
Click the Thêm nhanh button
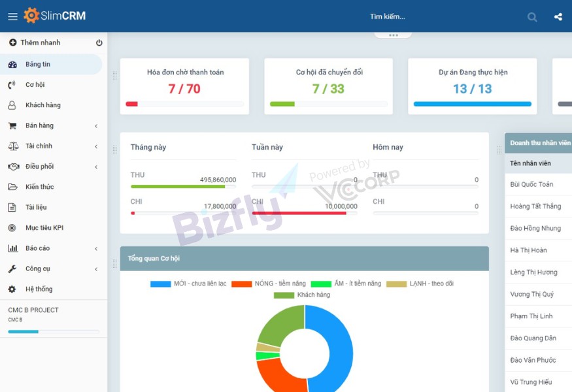tap(39, 43)
